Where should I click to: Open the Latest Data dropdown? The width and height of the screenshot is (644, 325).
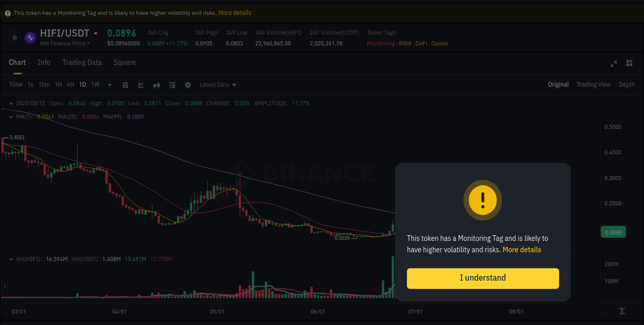(217, 85)
